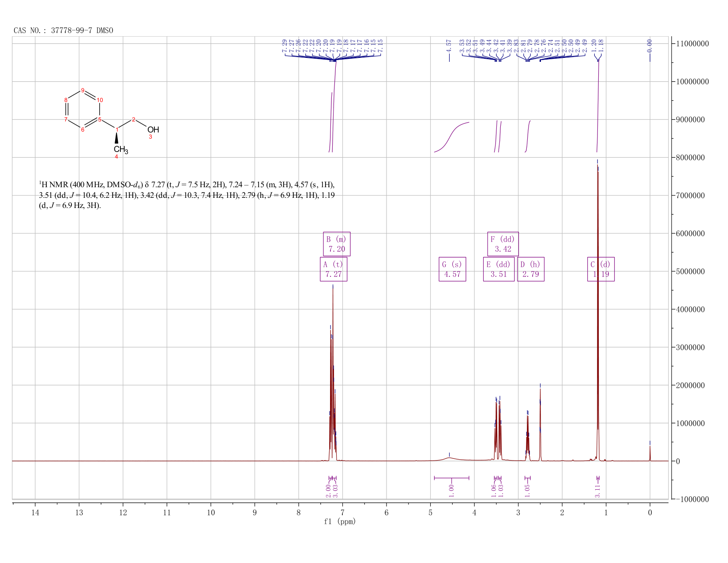
Task: Click y-axis label 11000000
Action: (x=692, y=44)
